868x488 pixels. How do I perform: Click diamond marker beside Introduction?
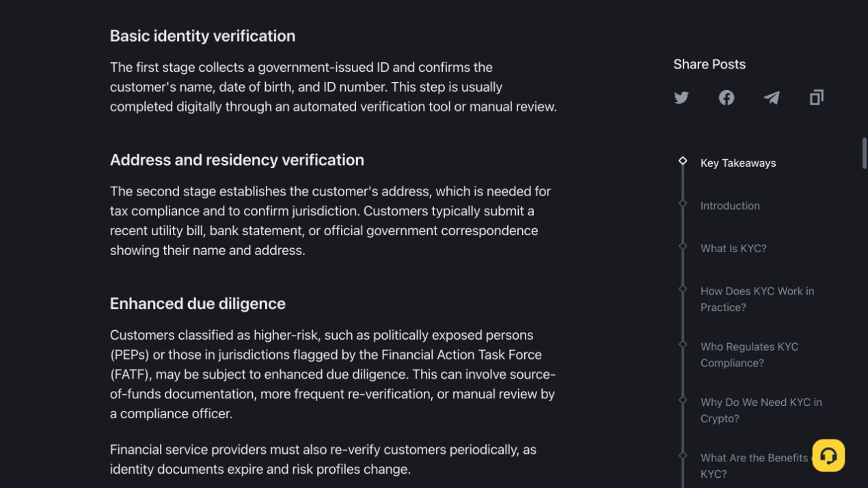click(x=683, y=204)
